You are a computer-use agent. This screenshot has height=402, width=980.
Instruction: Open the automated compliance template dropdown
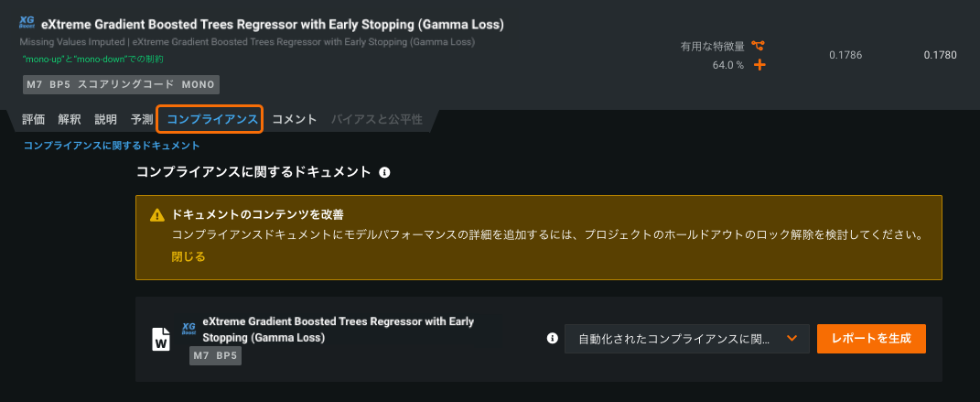[x=686, y=339]
